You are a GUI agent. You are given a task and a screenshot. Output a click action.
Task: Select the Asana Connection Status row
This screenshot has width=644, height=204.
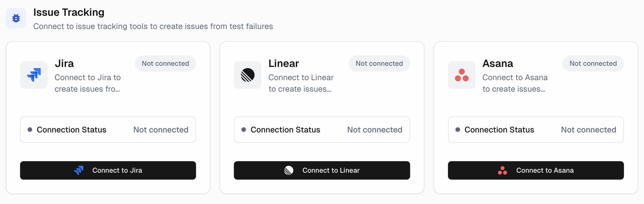(536, 130)
